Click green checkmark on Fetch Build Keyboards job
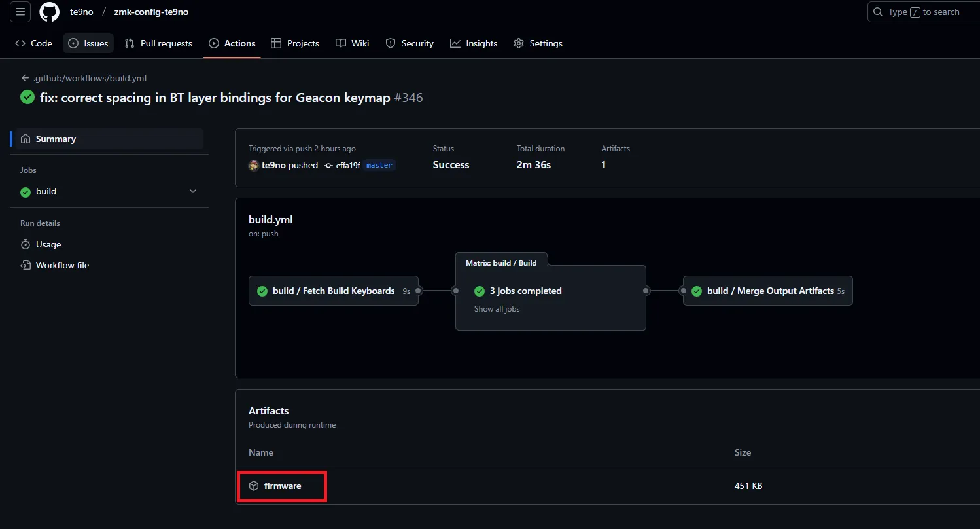 click(x=262, y=291)
